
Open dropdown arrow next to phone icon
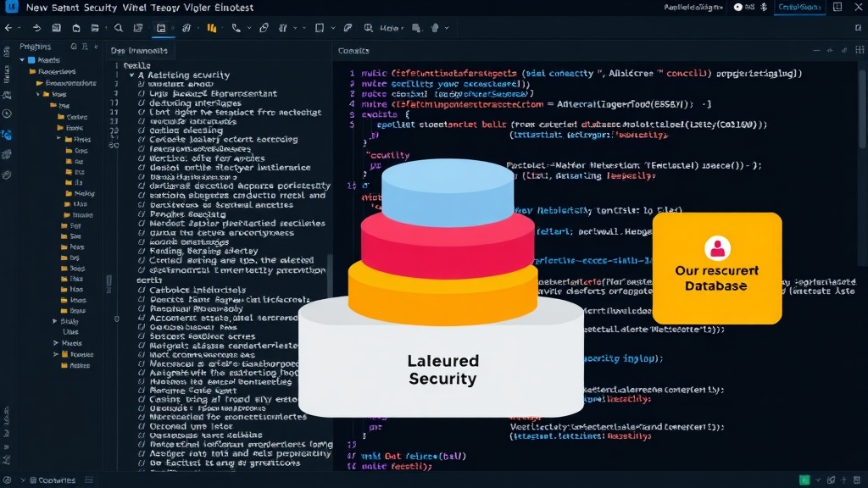[249, 28]
